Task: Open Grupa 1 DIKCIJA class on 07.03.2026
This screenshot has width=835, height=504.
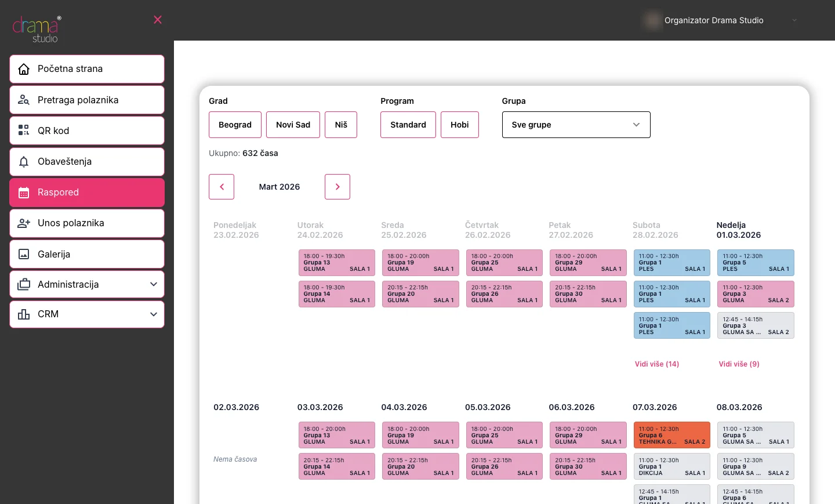Action: pos(672,466)
